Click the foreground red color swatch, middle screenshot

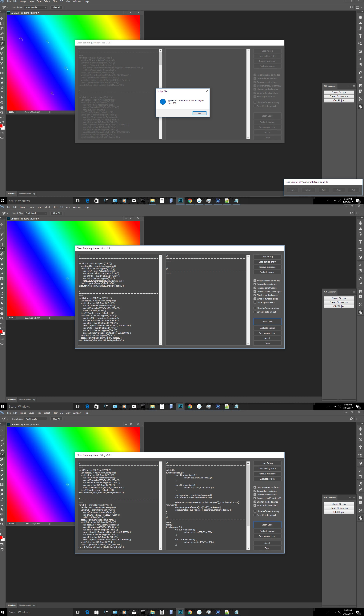click(1, 332)
